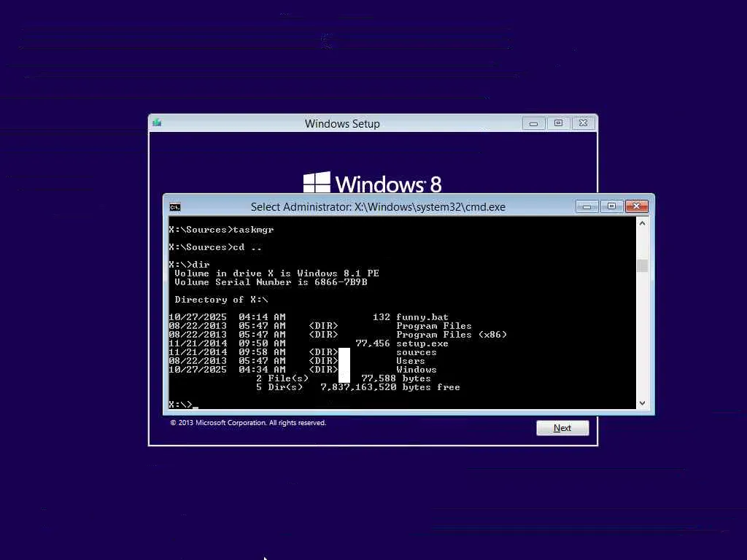Click the Program Files (x86) directory name
This screenshot has height=560, width=747.
click(452, 335)
